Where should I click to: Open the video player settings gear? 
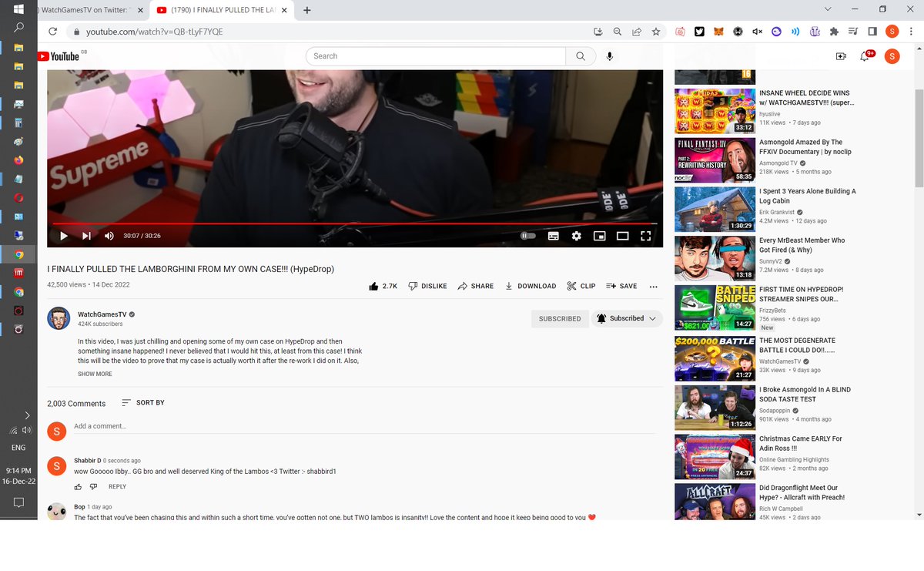pyautogui.click(x=576, y=236)
